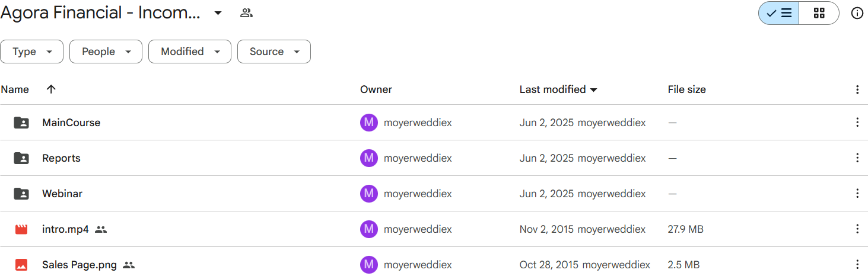Open more actions for Reports folder
The image size is (868, 276).
(x=857, y=158)
